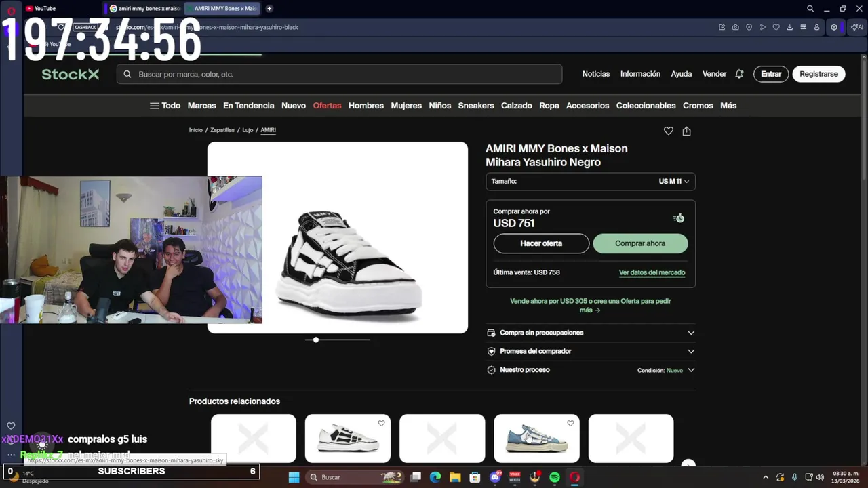Open Opera profile account icon
The width and height of the screenshot is (868, 488).
817,27
